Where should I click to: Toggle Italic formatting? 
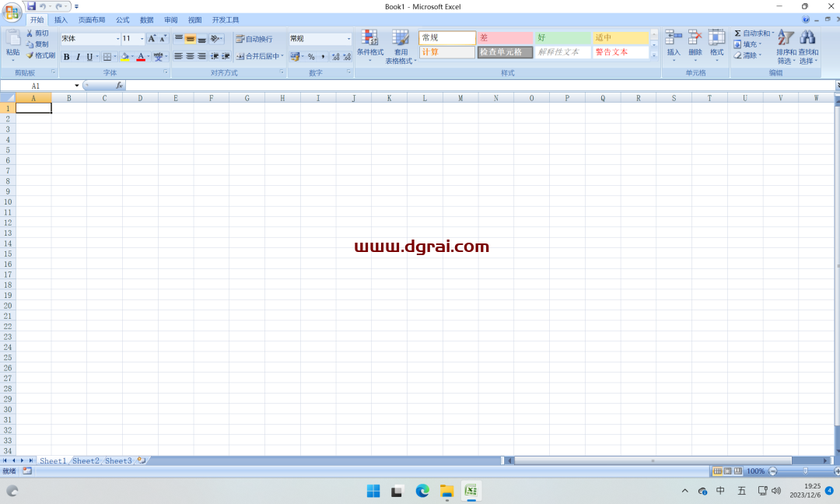(x=78, y=57)
